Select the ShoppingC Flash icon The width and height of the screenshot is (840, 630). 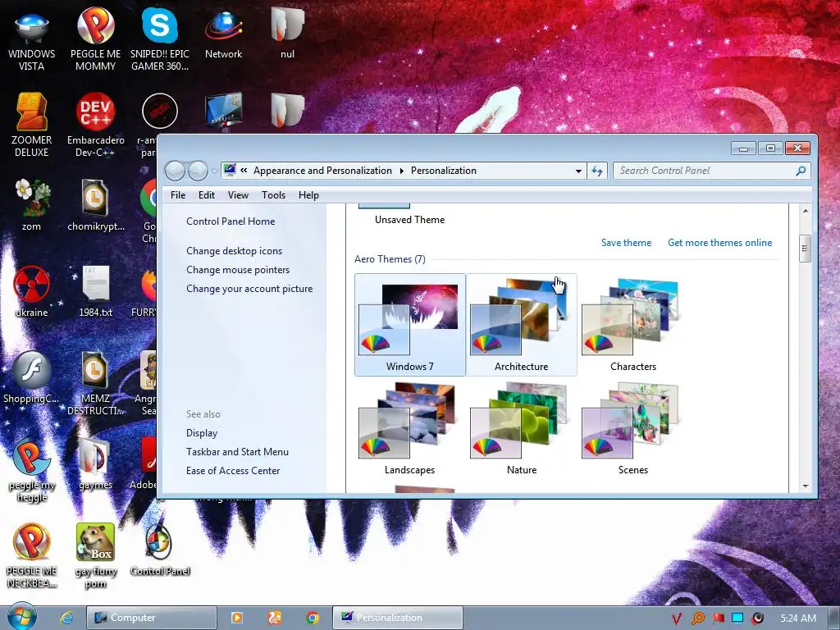[x=32, y=377]
